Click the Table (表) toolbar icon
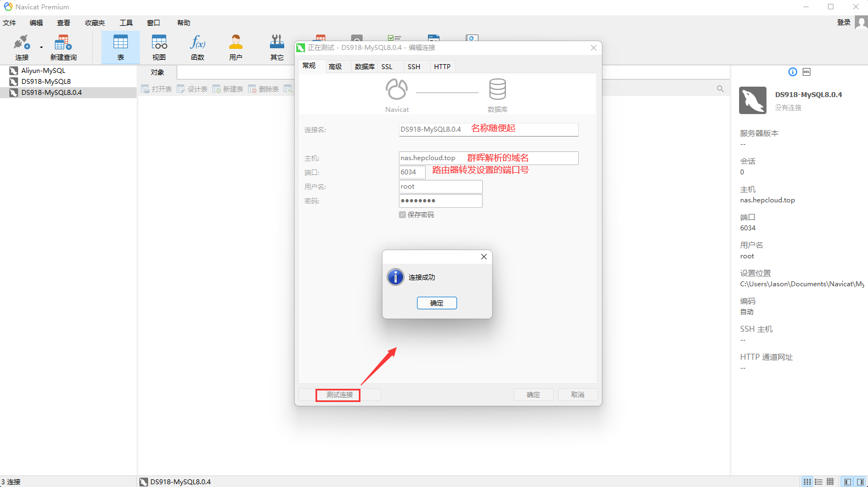The image size is (868, 487). (x=120, y=47)
